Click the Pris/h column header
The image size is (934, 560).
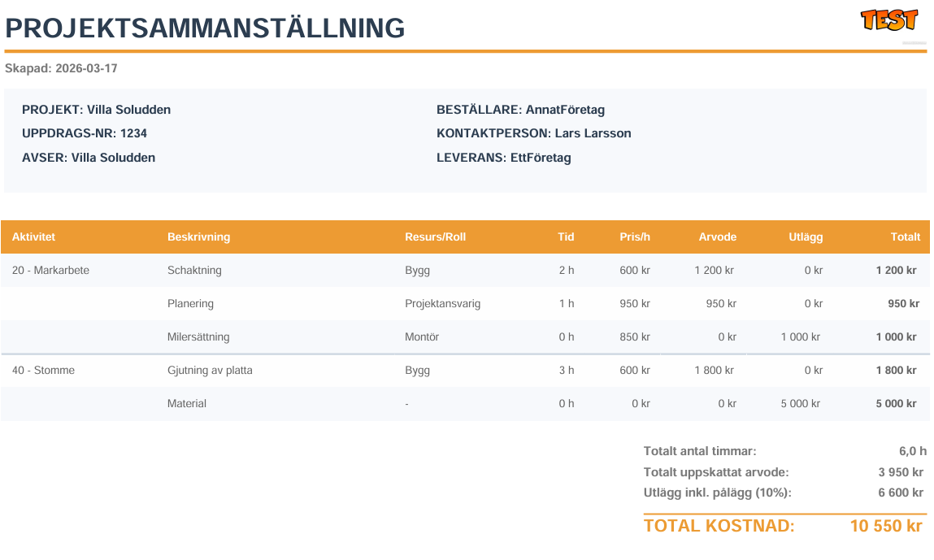pos(635,237)
